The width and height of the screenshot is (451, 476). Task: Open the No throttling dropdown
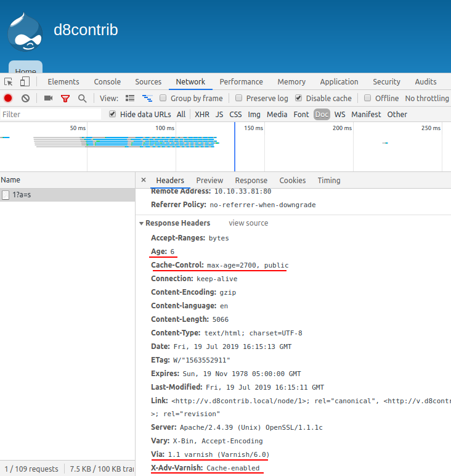tap(426, 98)
